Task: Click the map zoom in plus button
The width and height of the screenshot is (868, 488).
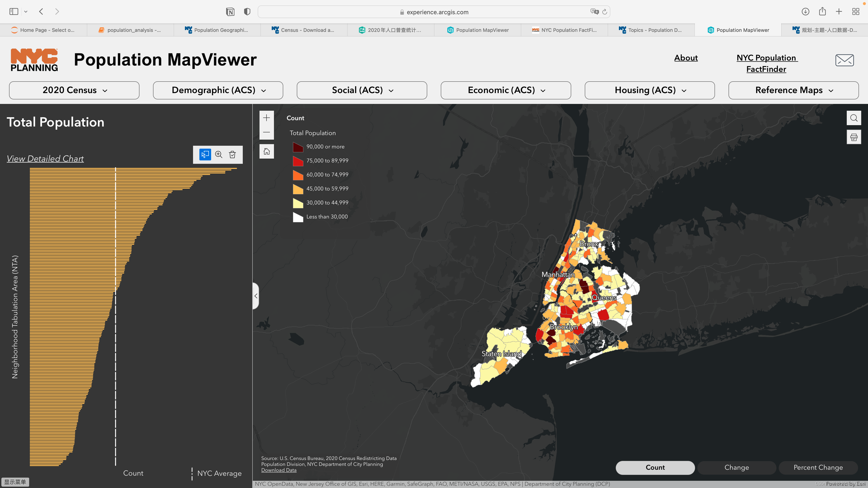Action: point(267,118)
